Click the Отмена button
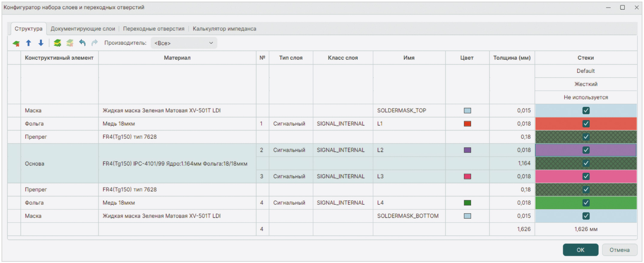The image size is (644, 263). tap(619, 250)
